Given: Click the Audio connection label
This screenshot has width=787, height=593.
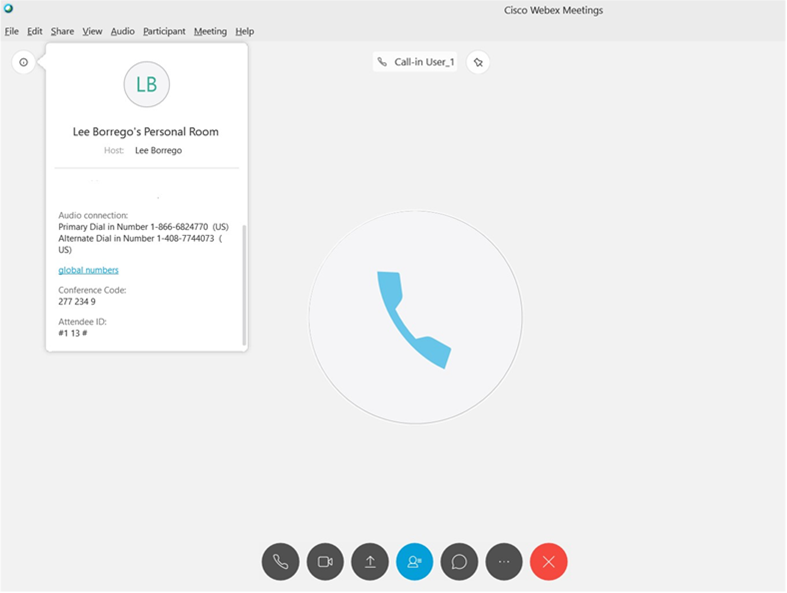Looking at the screenshot, I should (93, 215).
